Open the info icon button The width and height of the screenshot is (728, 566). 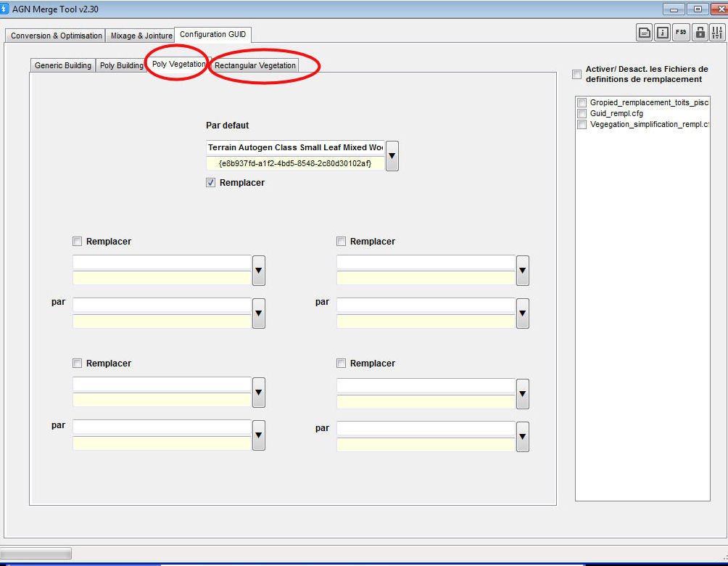(x=662, y=32)
